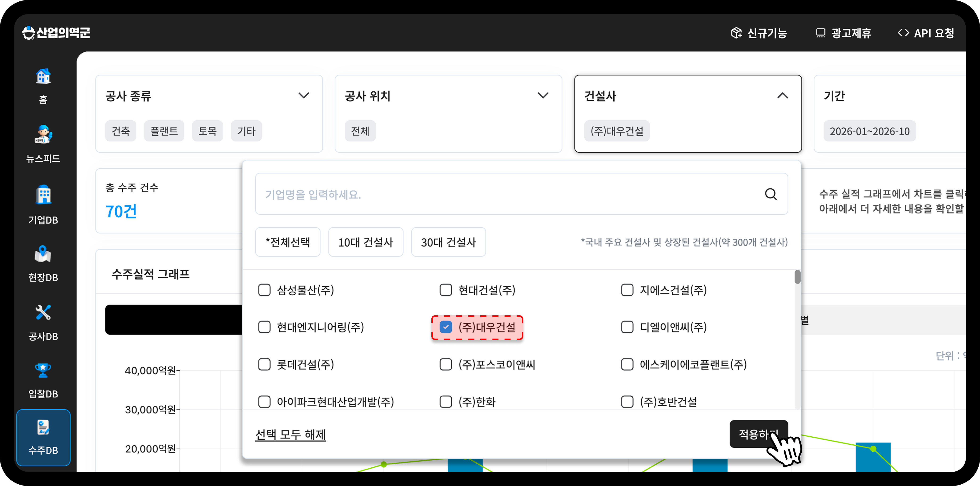Image resolution: width=980 pixels, height=486 pixels.
Task: Check the (주)포스코이앤씨 checkbox
Action: [x=446, y=364]
